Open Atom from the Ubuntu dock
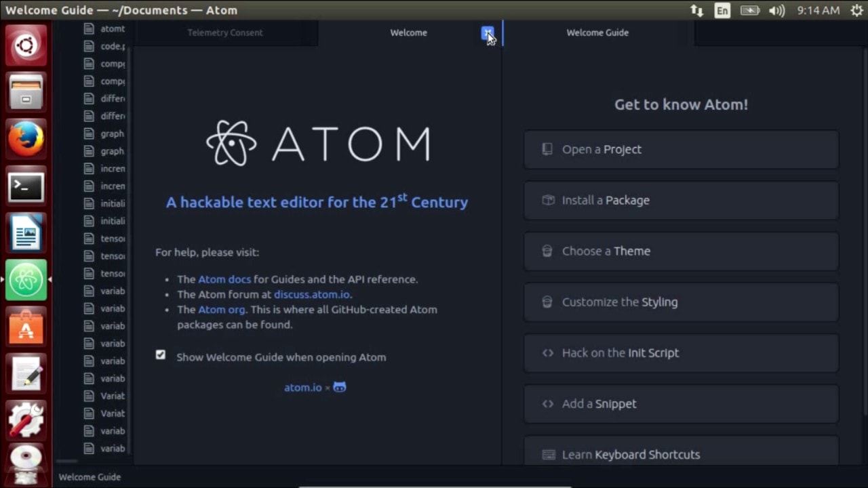868x488 pixels. click(x=26, y=279)
